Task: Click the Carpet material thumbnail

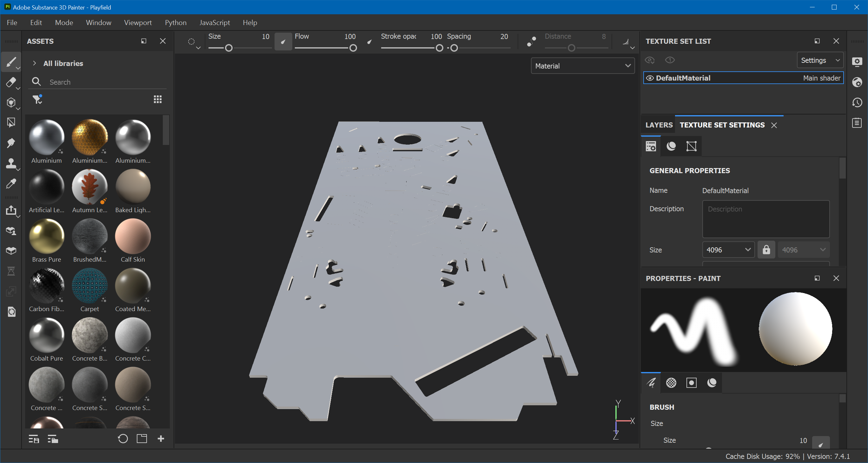Action: 89,288
